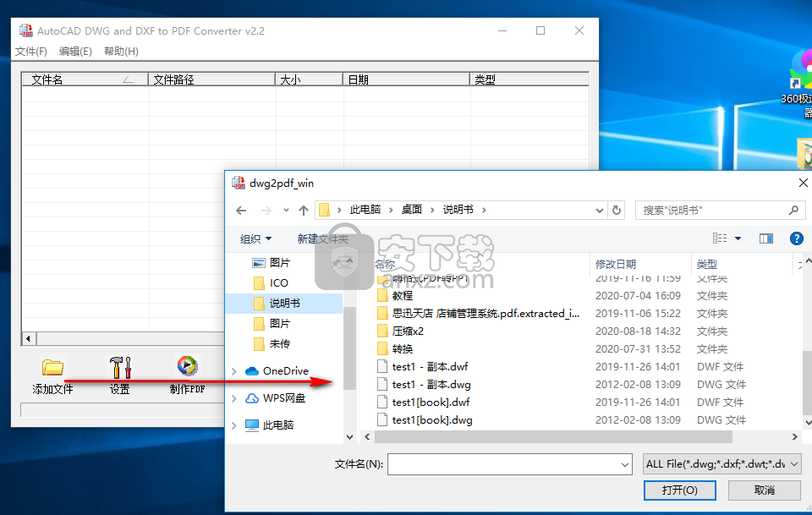Sort main list by 文件名 column
The image size is (812, 515).
[85, 79]
